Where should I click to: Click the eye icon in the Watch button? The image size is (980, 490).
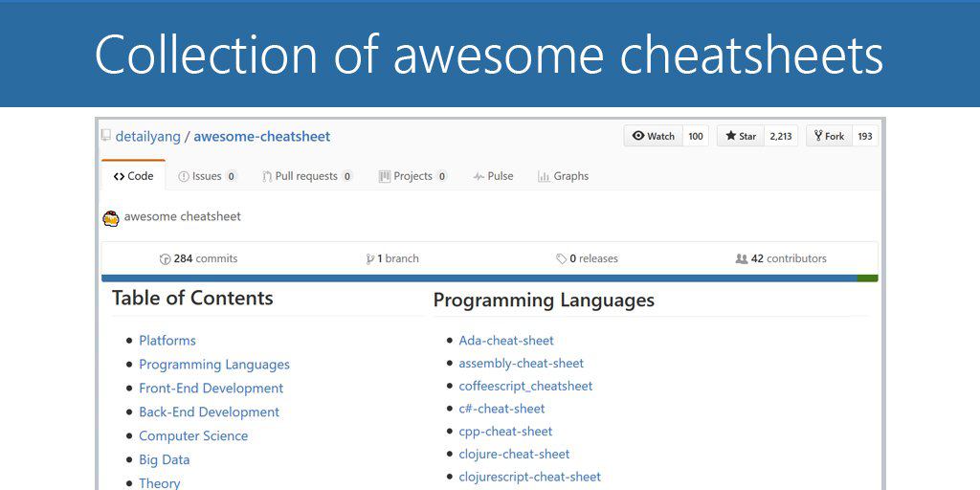(x=638, y=136)
